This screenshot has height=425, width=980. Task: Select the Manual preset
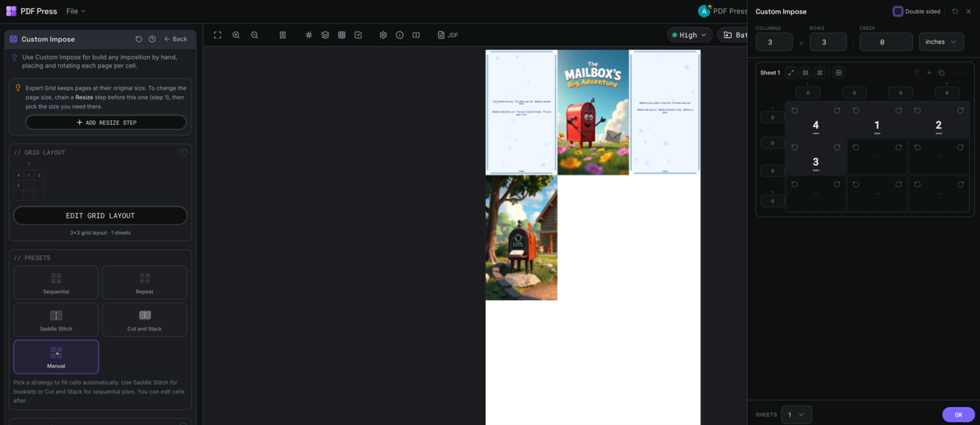[x=56, y=357]
